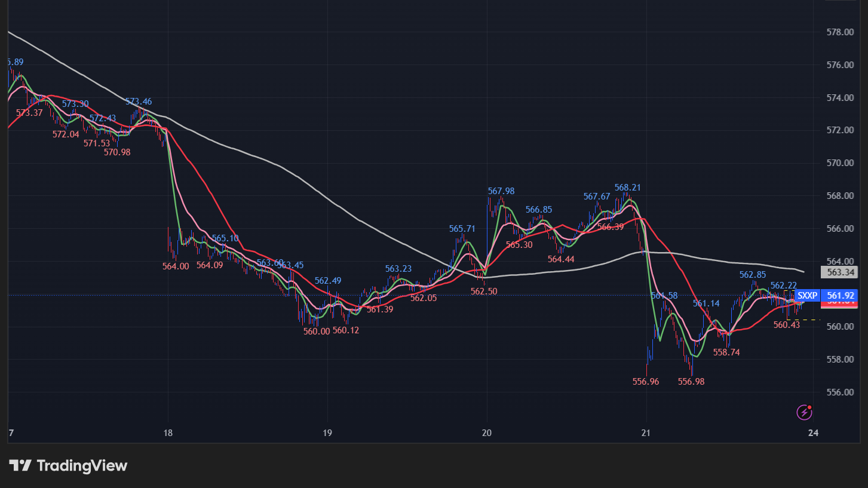
Task: Click the 562.85 pivot high label
Action: [752, 275]
